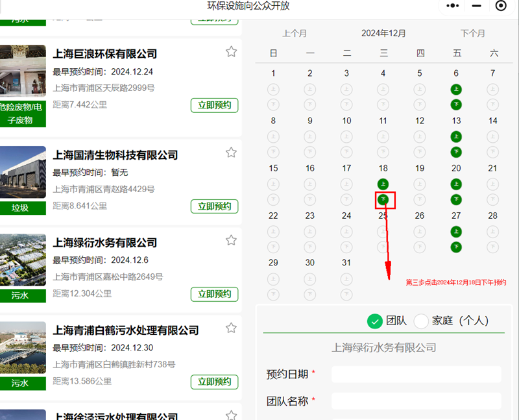This screenshot has width=519, height=420.
Task: Click the title 上海国清生物科技有限公司
Action: pyautogui.click(x=115, y=155)
